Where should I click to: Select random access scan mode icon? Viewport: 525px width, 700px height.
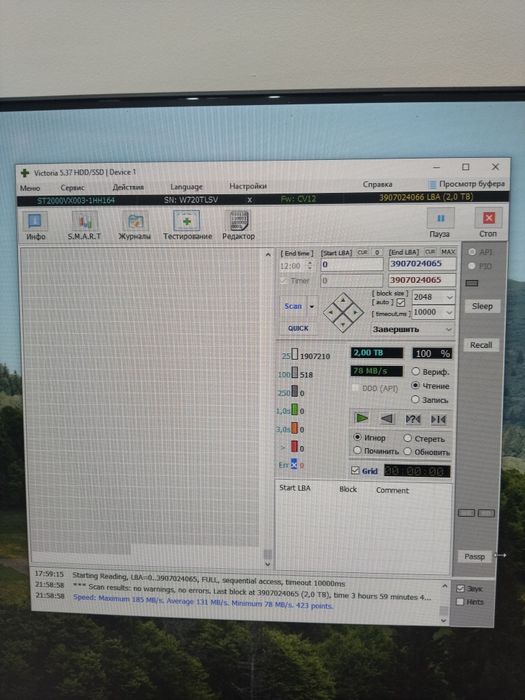(x=412, y=419)
